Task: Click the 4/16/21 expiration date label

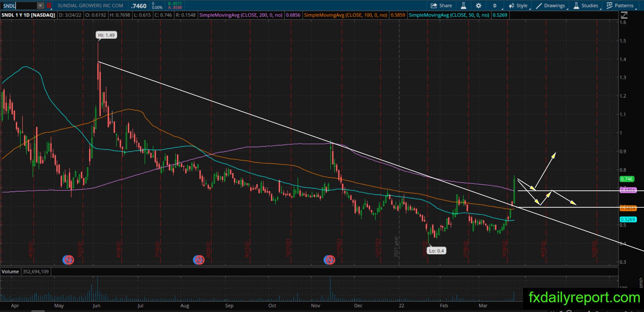Action: pyautogui.click(x=31, y=249)
